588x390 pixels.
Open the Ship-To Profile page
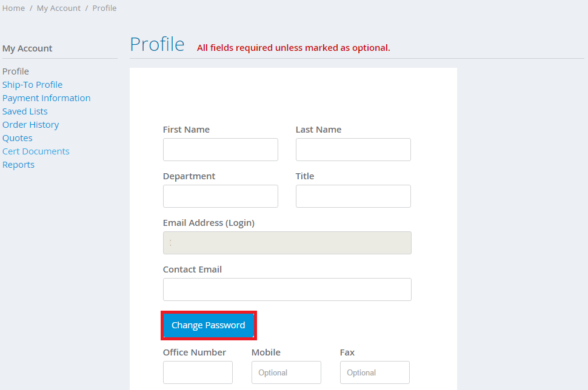(x=32, y=84)
